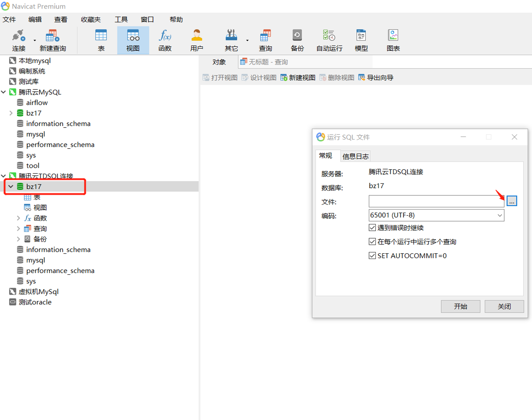Toggle 在每个运行中运行多个查询 checkbox
The width and height of the screenshot is (532, 420).
(372, 242)
